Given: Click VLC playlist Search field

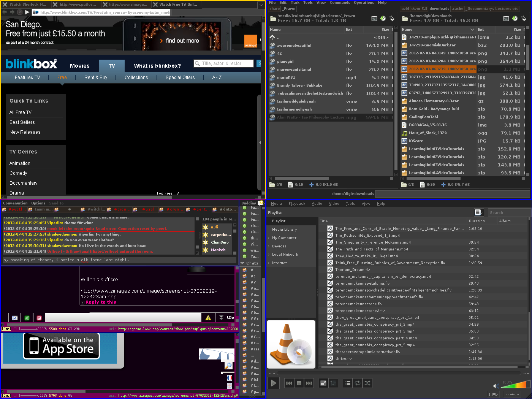Looking at the screenshot, I should (x=509, y=213).
